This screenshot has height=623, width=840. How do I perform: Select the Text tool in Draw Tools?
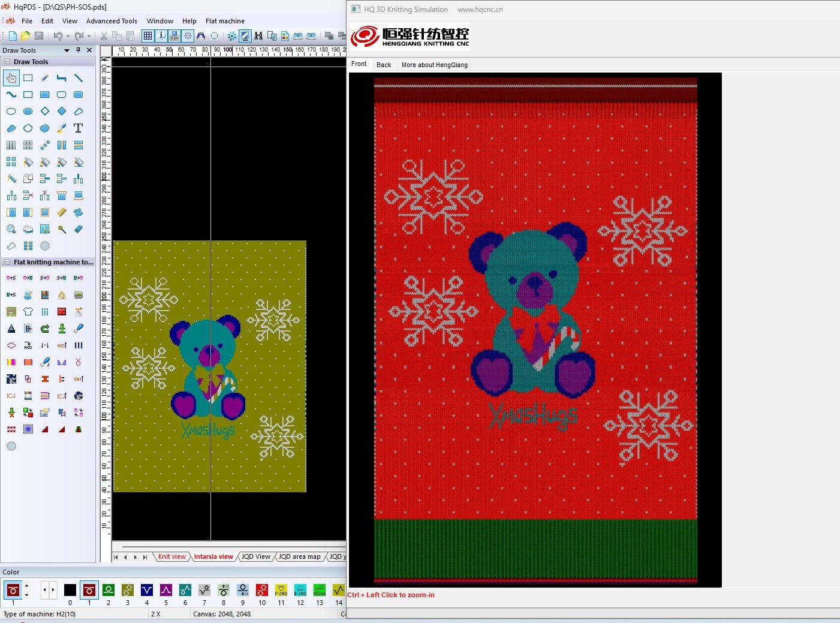click(78, 128)
